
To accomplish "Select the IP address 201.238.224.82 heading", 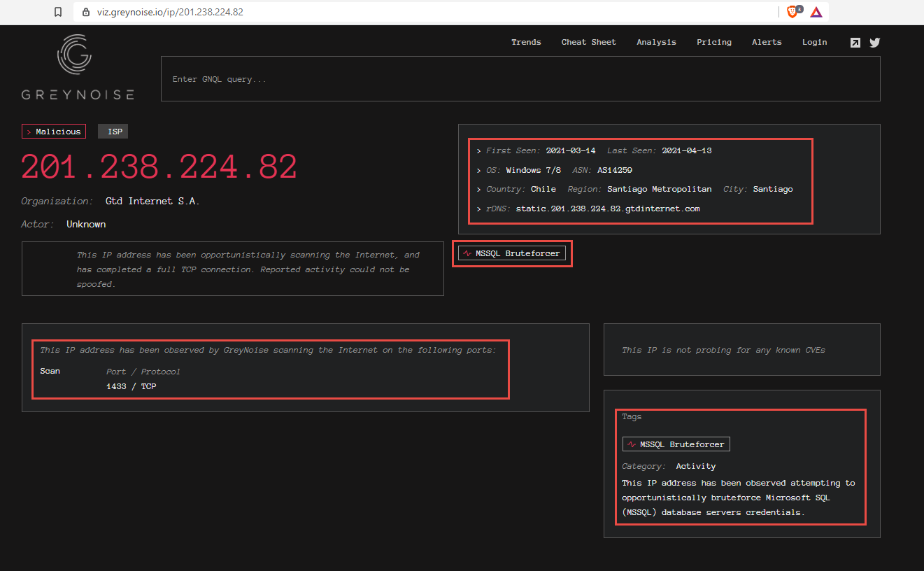I will click(x=159, y=168).
